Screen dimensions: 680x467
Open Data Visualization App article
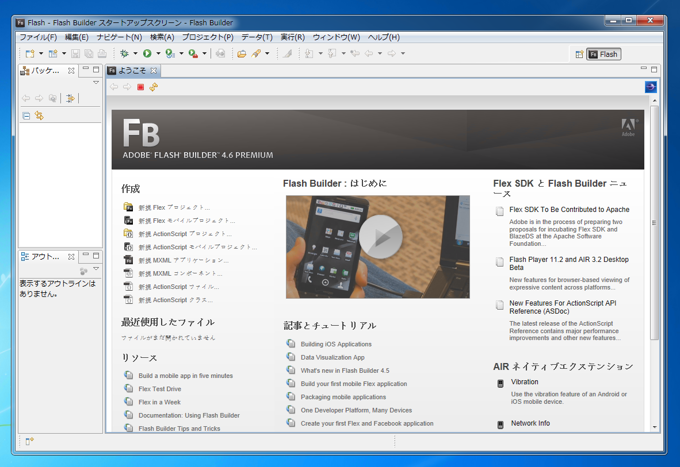pos(333,357)
